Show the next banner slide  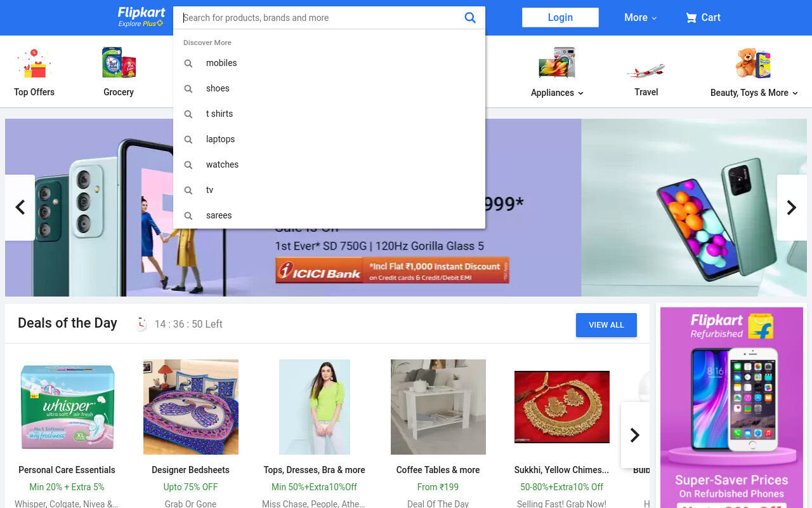792,208
